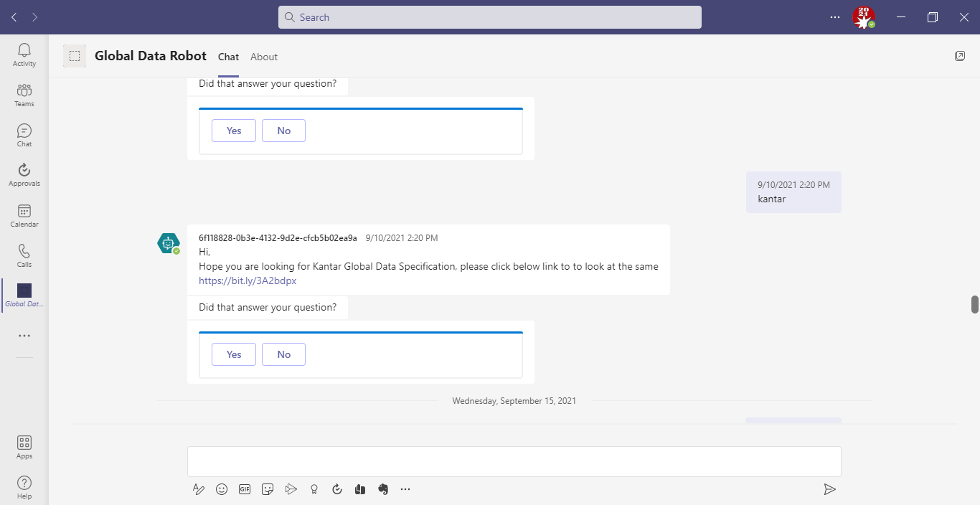Send the message with the Send arrow
The image size is (980, 505).
(x=829, y=489)
